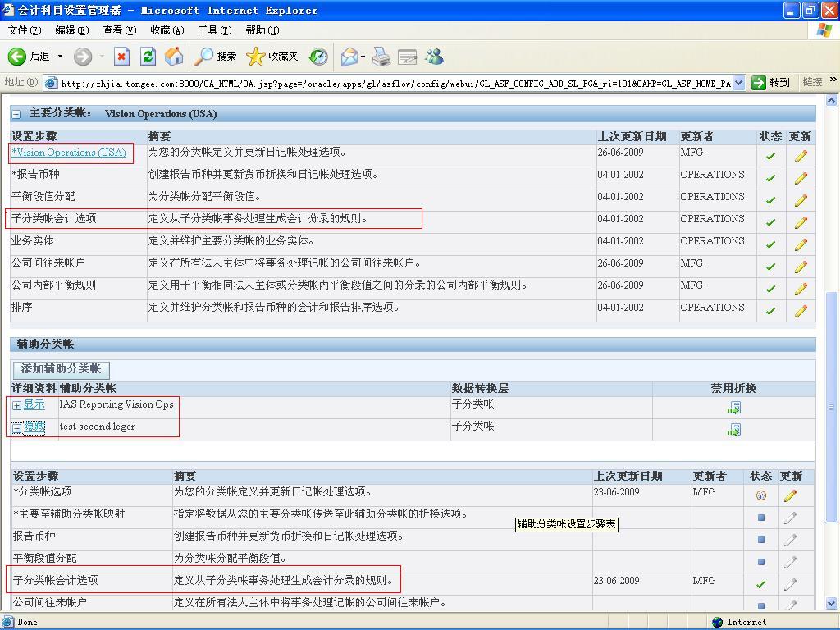Click update pencil for 排序 row
This screenshot has width=840, height=630.
801,311
